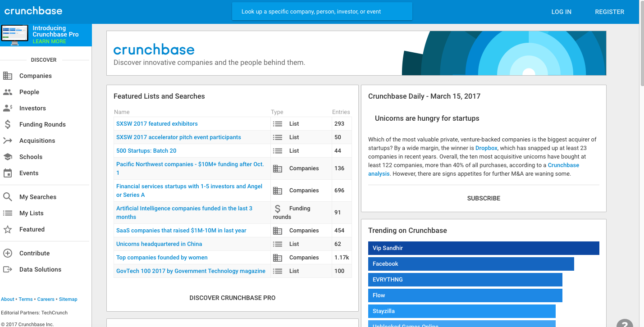Click the People icon in sidebar
The image size is (644, 327).
8,92
